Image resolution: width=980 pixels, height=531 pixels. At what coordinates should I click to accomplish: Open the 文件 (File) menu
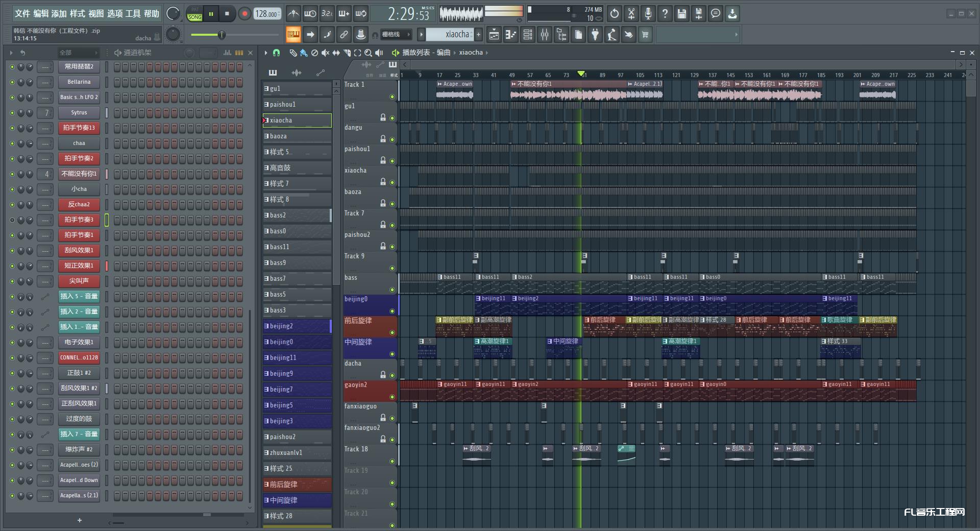(22, 14)
